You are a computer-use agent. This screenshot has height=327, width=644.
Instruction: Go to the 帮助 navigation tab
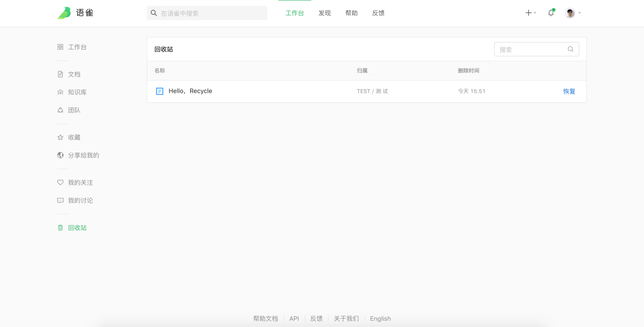(x=351, y=13)
